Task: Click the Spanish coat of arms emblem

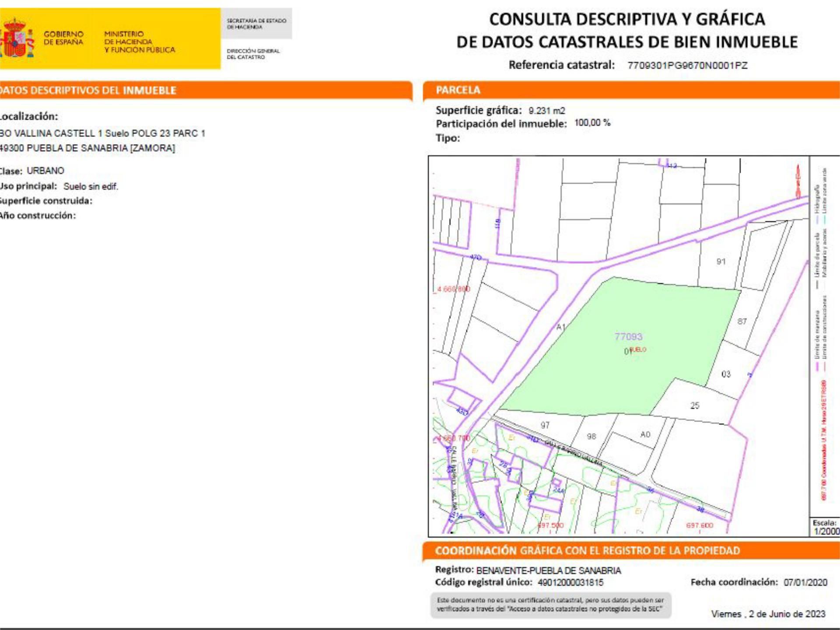Action: (17, 38)
